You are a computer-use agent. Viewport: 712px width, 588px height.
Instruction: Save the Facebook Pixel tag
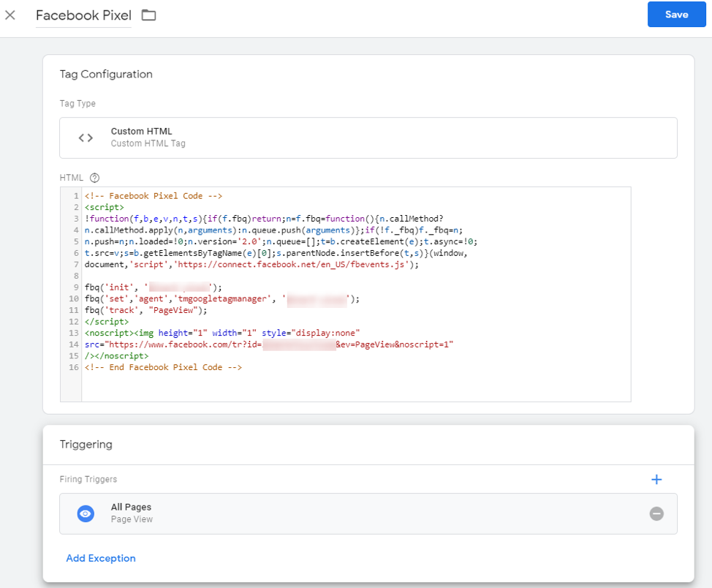676,15
